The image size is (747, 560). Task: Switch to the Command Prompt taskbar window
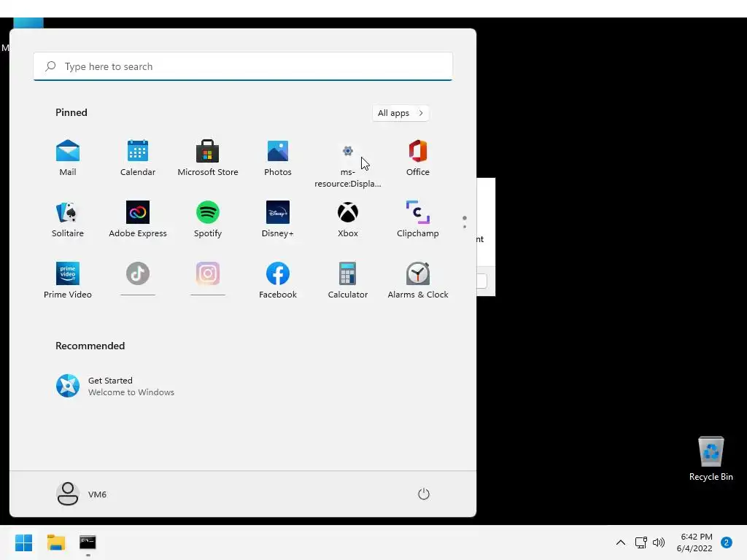coord(88,542)
